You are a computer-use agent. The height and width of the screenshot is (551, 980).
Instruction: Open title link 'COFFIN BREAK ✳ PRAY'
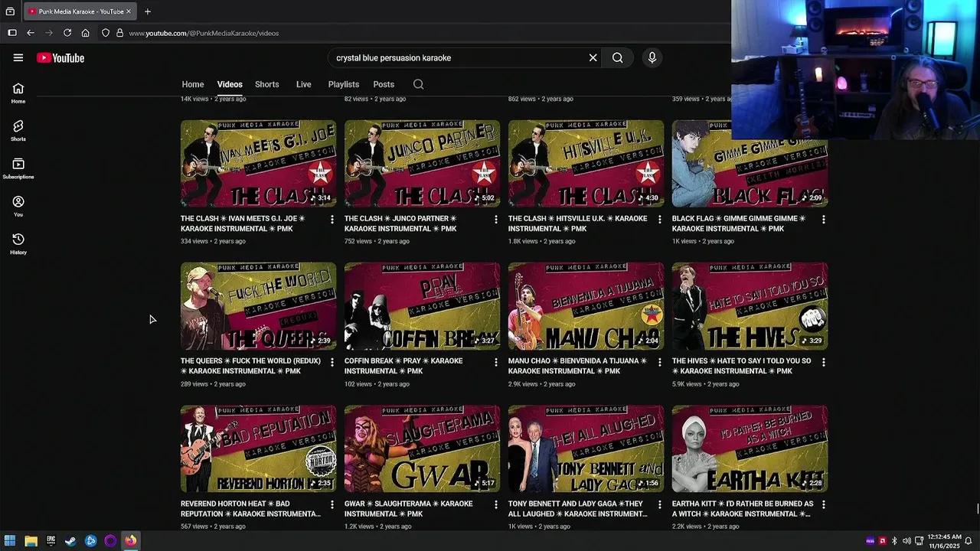tap(403, 366)
